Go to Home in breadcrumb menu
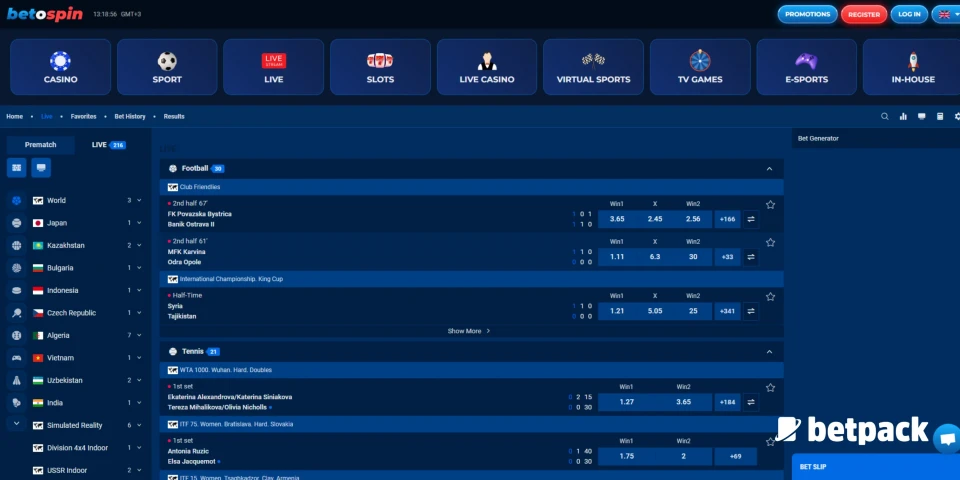The width and height of the screenshot is (960, 480). 15,116
